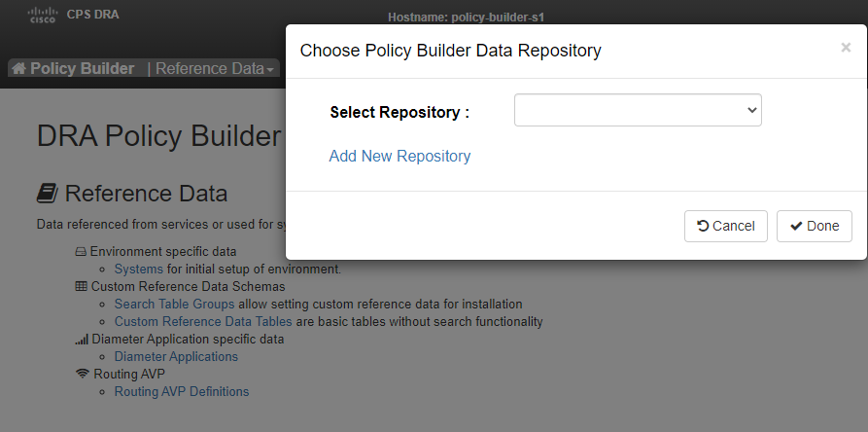Click the Add New Repository link
Screen dimensions: 868x432
399,157
